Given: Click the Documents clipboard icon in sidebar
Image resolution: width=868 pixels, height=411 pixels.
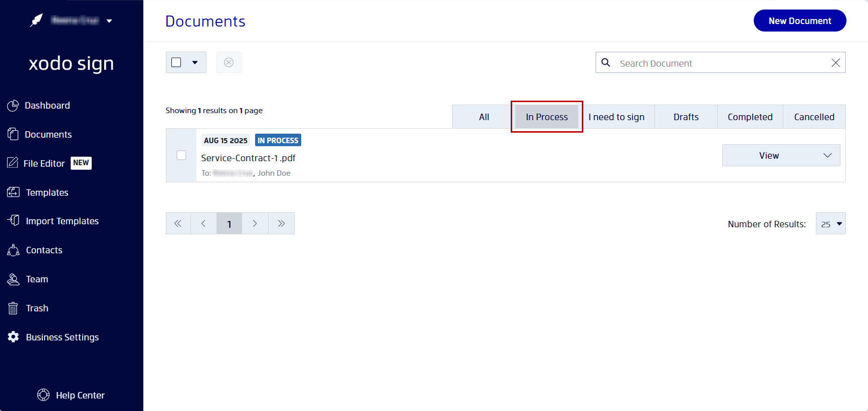Looking at the screenshot, I should [13, 134].
